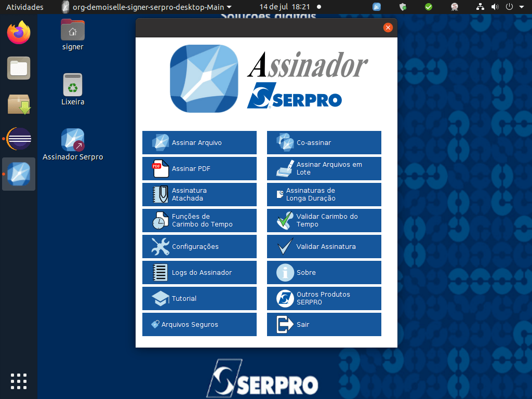Open Assinaturas de Longa Duração
The height and width of the screenshot is (399, 532).
(x=324, y=194)
